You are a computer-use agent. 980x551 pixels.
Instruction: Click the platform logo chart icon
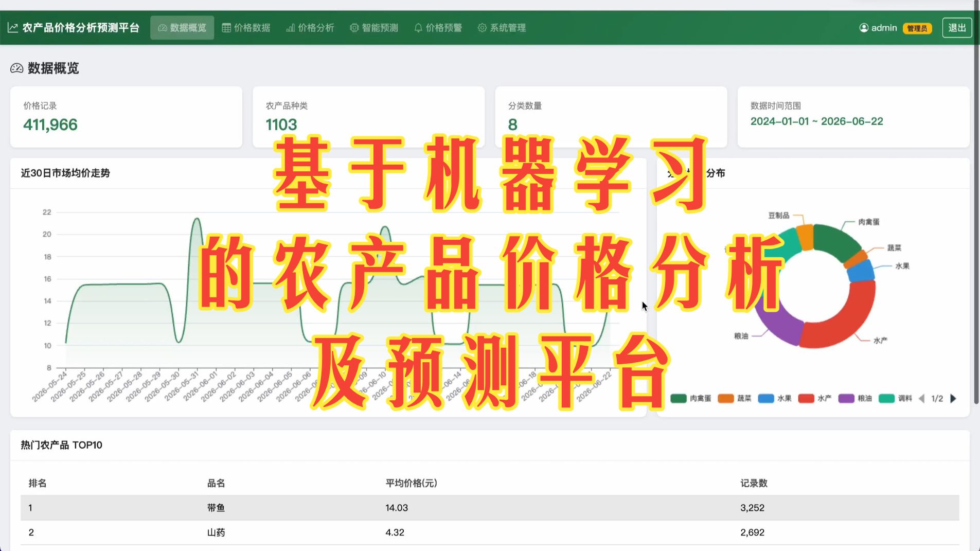coord(13,27)
